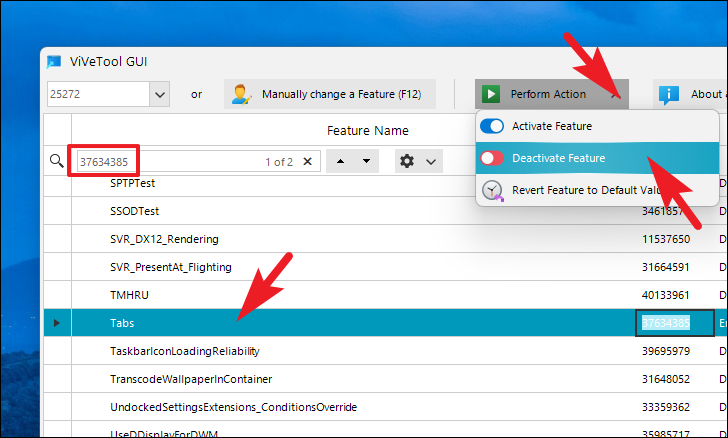Go to next search result with down arrow
The width and height of the screenshot is (728, 438).
click(x=366, y=161)
